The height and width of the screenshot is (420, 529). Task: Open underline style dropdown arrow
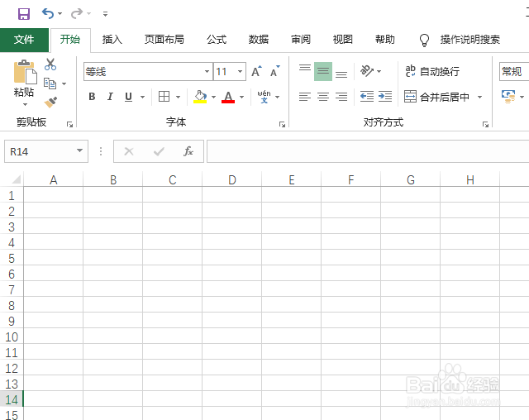[142, 98]
